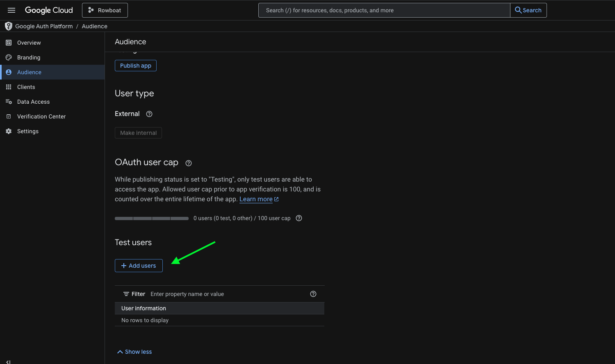The height and width of the screenshot is (364, 615).
Task: Select the Overview icon in the sidebar
Action: point(9,42)
